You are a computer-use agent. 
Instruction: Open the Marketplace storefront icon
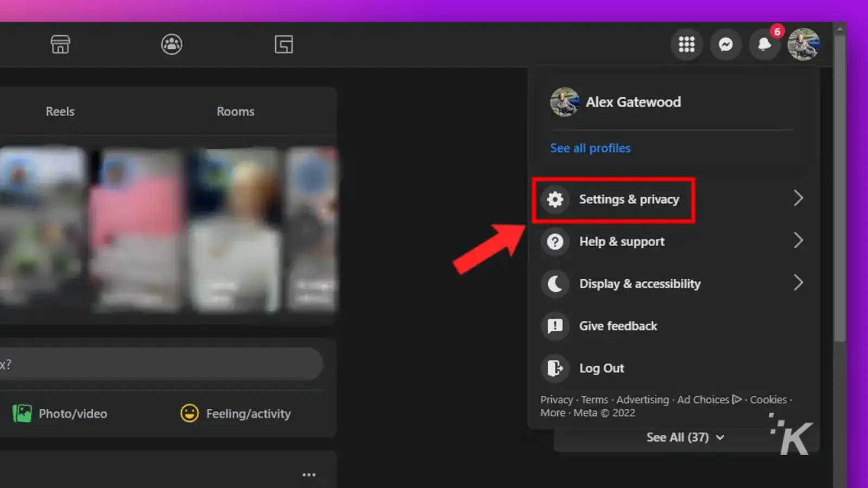pos(60,44)
